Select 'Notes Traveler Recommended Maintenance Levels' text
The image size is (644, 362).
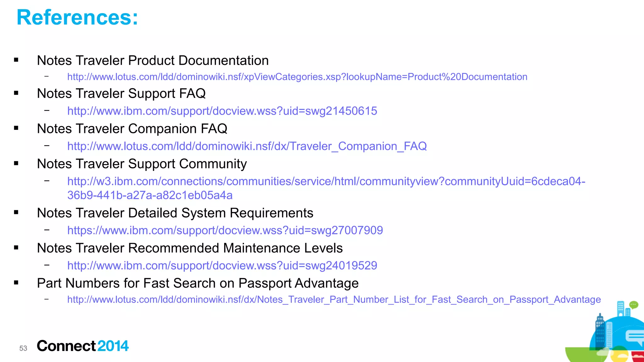(190, 248)
